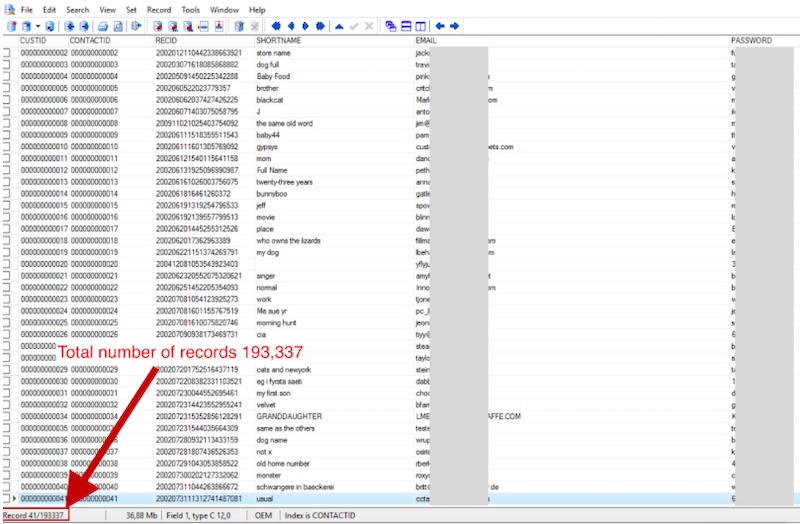
Task: Click the trash can delete icon
Action: (x=239, y=26)
